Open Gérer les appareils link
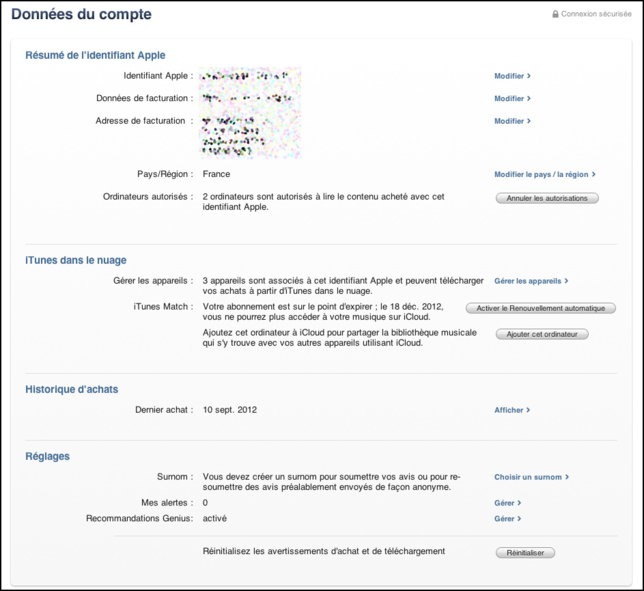The width and height of the screenshot is (644, 591). pos(531,281)
